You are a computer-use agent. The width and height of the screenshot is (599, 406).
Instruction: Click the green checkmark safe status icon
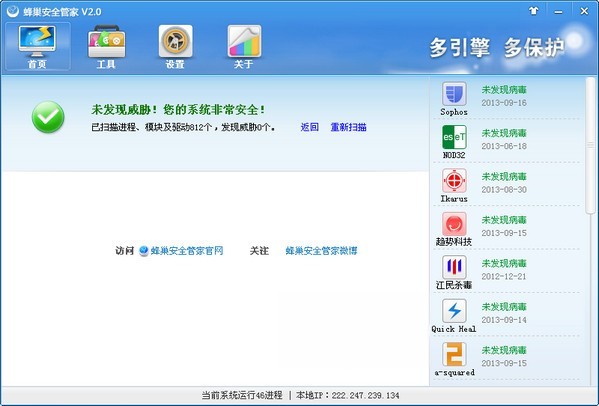tap(48, 117)
